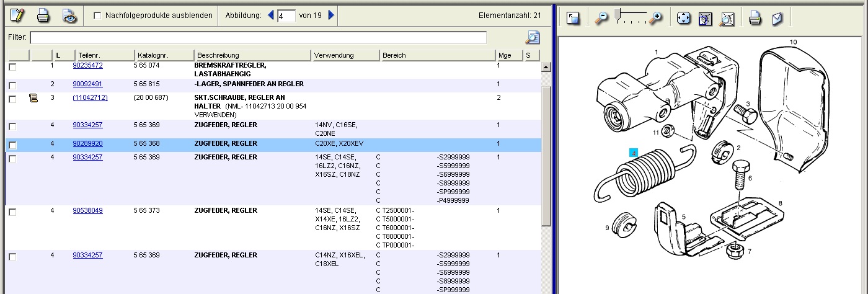Click the pan arrows icon in illustration toolbar
This screenshot has height=294, width=868.
coord(683,18)
